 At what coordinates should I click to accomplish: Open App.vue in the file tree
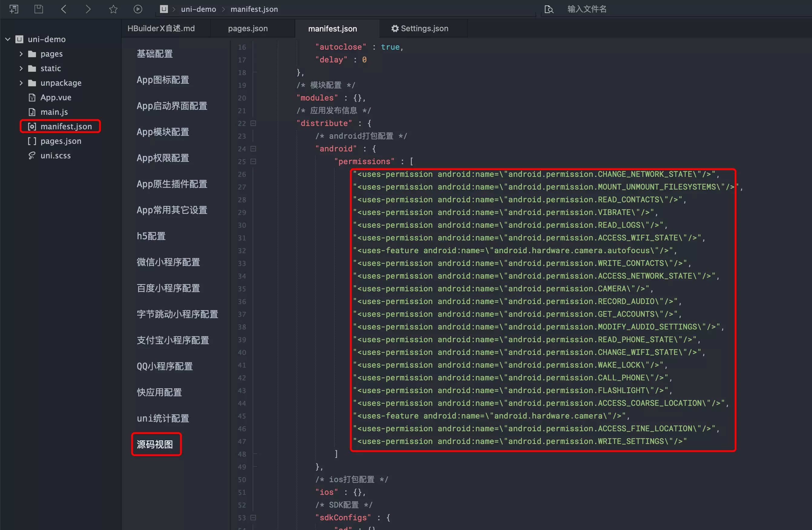click(56, 98)
